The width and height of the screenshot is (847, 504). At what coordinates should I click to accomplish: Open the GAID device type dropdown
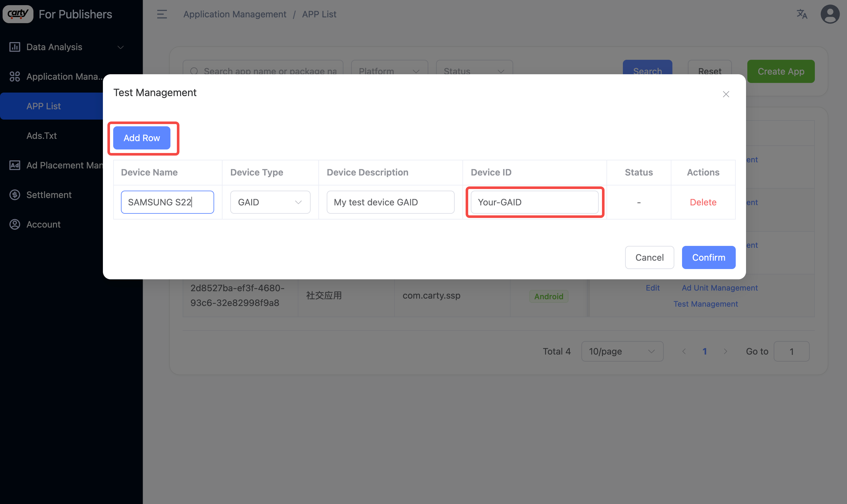tap(270, 202)
